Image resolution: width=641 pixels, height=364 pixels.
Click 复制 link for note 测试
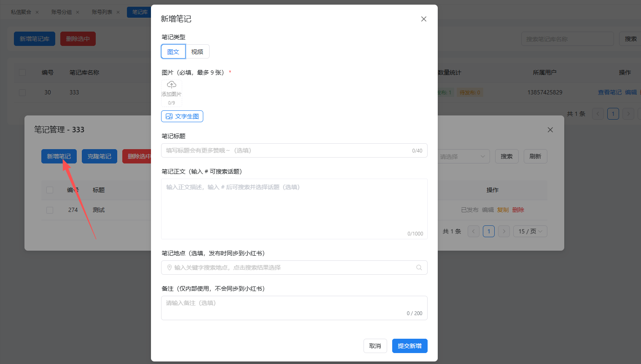(x=503, y=210)
